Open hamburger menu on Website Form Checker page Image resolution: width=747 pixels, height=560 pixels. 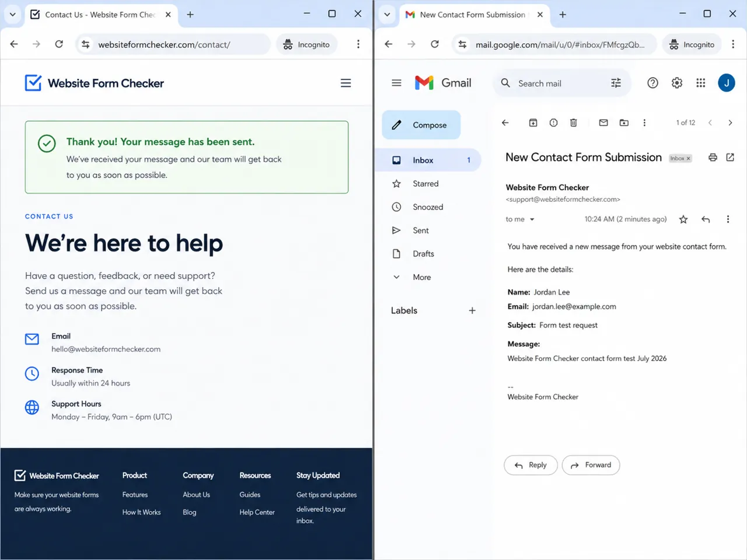tap(345, 83)
